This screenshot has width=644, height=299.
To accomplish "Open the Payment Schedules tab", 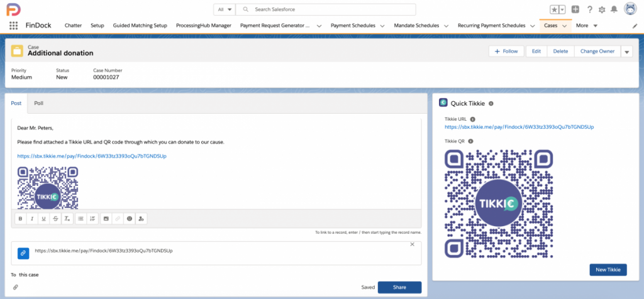I will (x=353, y=25).
